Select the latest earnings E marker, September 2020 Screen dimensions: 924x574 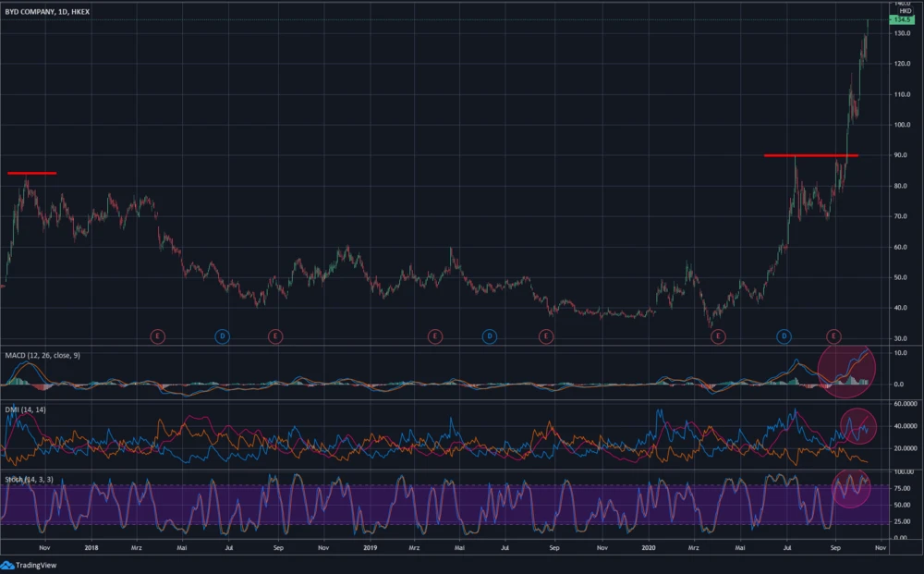834,336
